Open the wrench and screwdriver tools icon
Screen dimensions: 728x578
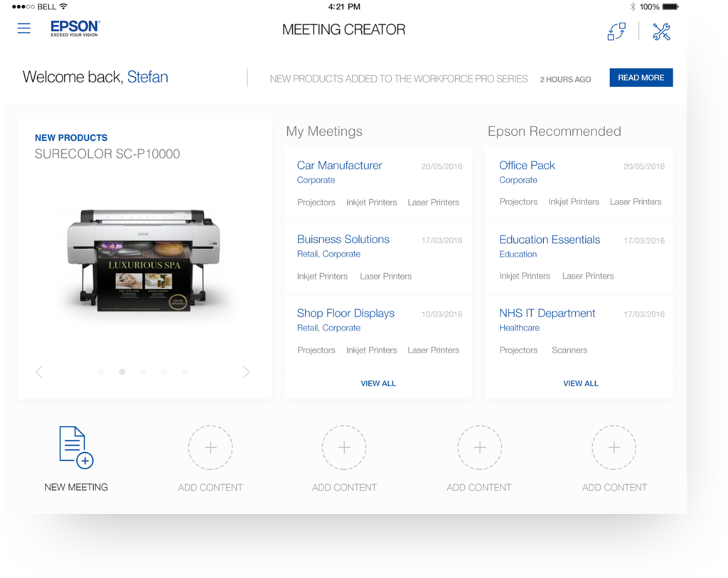(x=661, y=31)
